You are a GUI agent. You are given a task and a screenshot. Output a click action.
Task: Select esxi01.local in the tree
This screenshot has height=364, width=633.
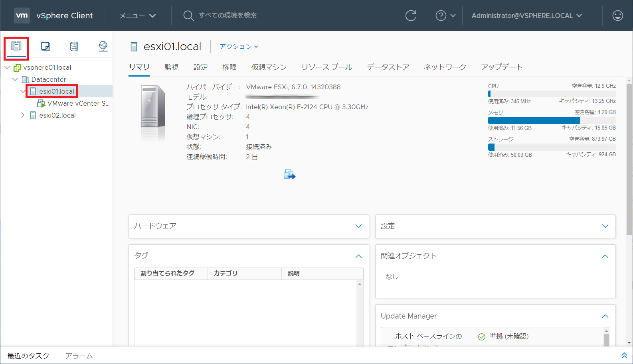pos(57,91)
